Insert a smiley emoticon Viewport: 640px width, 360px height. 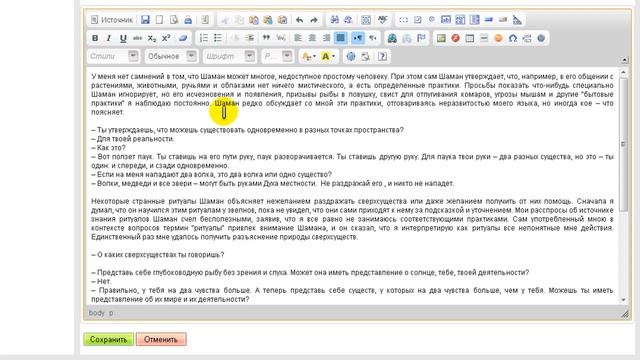[498, 38]
